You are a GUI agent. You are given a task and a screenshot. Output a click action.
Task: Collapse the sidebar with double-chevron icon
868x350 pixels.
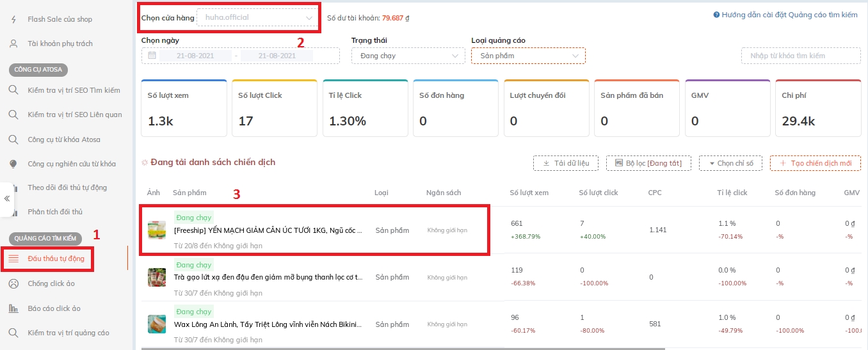[x=7, y=198]
